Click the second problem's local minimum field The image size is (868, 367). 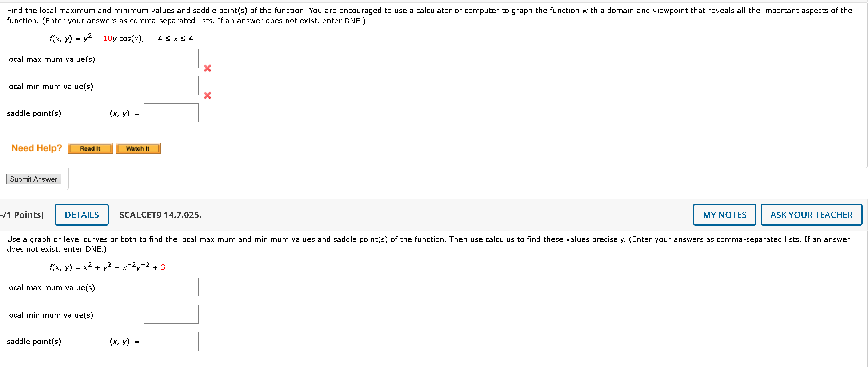point(171,314)
